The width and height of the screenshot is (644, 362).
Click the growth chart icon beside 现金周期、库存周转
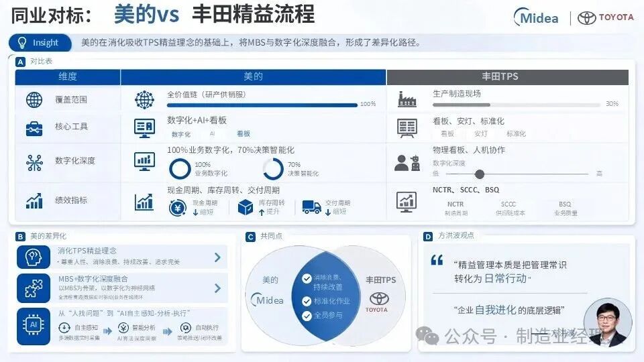tap(144, 202)
